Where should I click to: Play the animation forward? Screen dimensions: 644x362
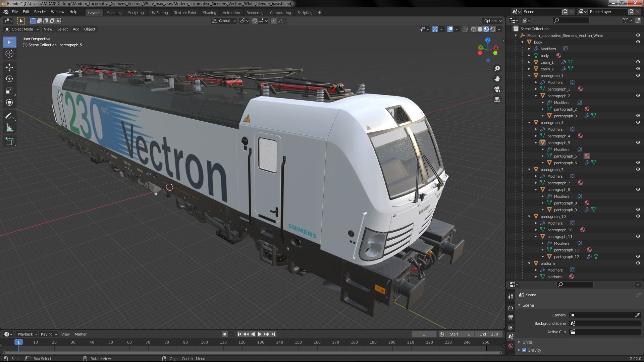point(260,334)
